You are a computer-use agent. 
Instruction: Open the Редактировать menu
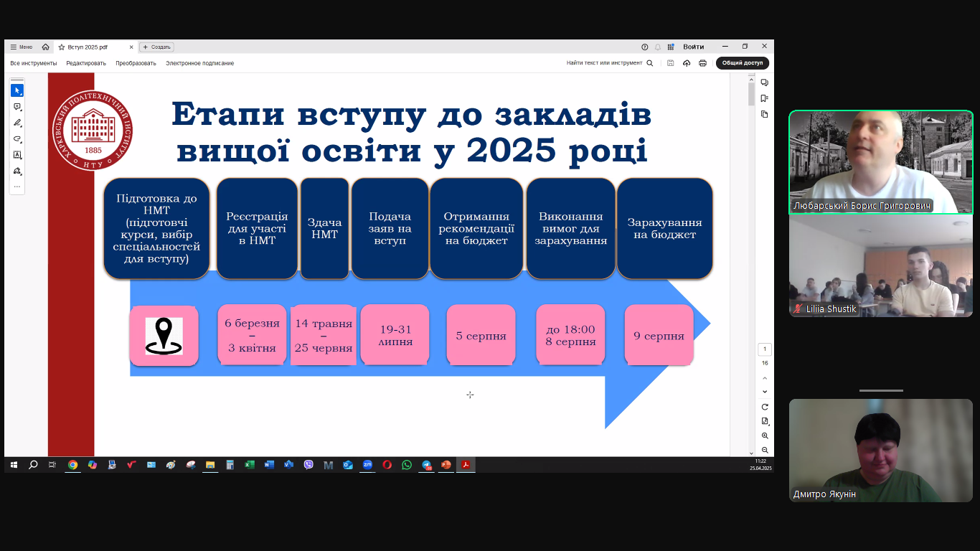coord(86,63)
